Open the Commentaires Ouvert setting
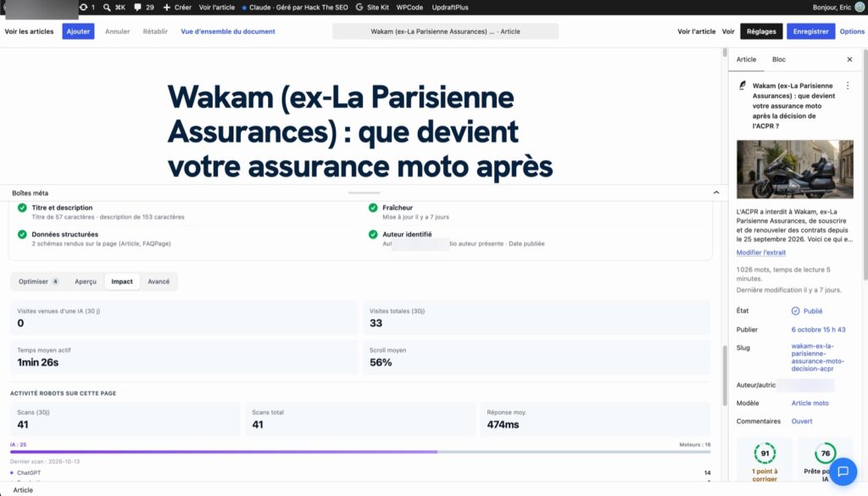Viewport: 868px width, 496px height. click(x=802, y=421)
